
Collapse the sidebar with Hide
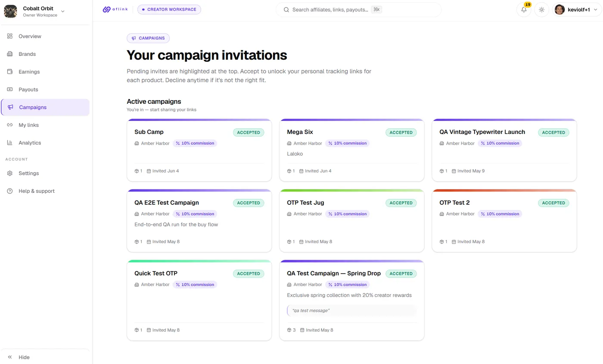pyautogui.click(x=45, y=357)
